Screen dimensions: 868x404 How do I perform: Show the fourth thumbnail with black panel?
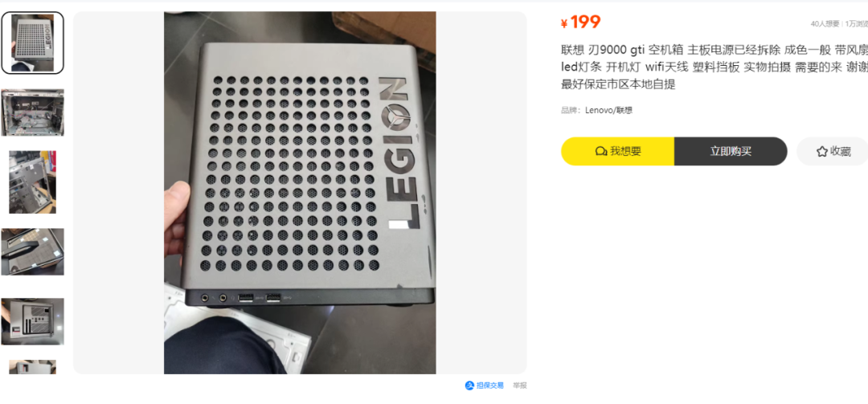pos(33,252)
